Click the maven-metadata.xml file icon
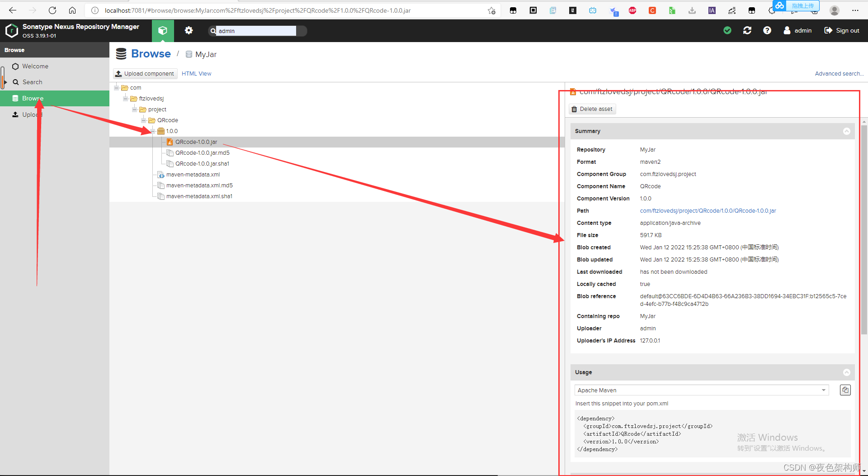This screenshot has height=476, width=868. (x=160, y=175)
